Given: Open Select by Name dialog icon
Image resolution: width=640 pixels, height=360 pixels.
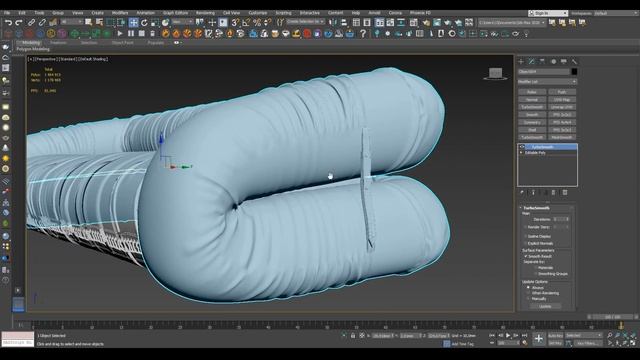Looking at the screenshot, I should [99, 22].
